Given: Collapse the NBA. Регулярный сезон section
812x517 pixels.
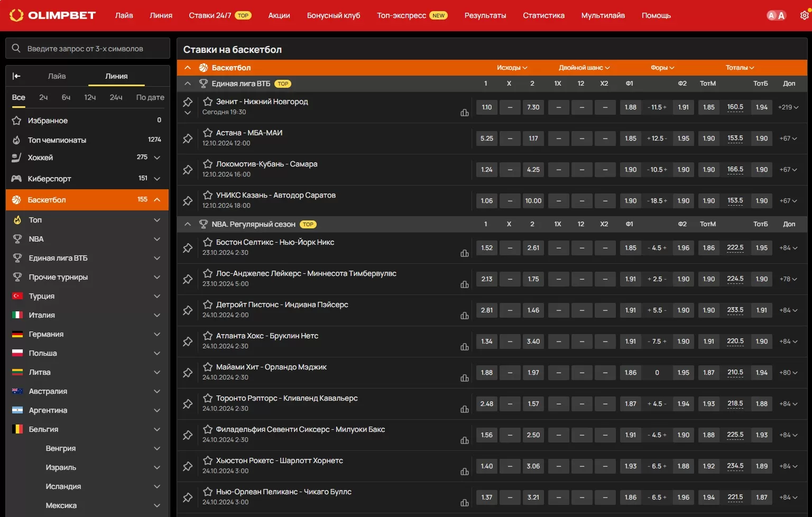Looking at the screenshot, I should pyautogui.click(x=188, y=224).
